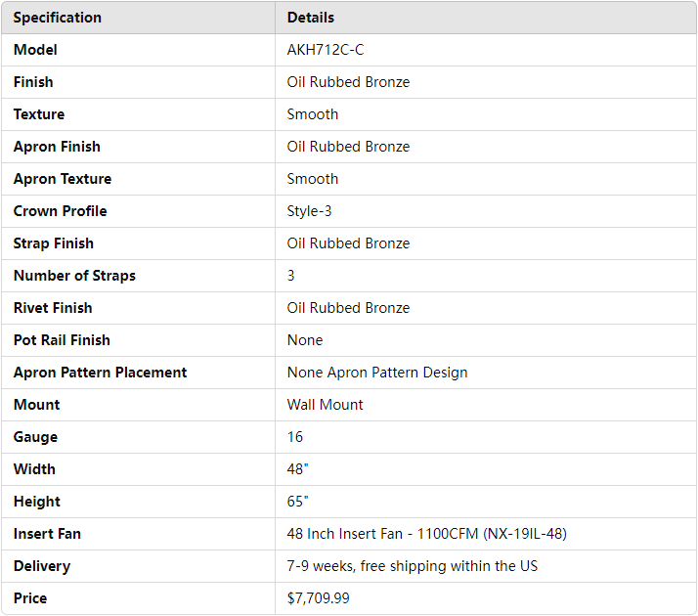
Task: Click the Finish row label
Action: coord(33,82)
